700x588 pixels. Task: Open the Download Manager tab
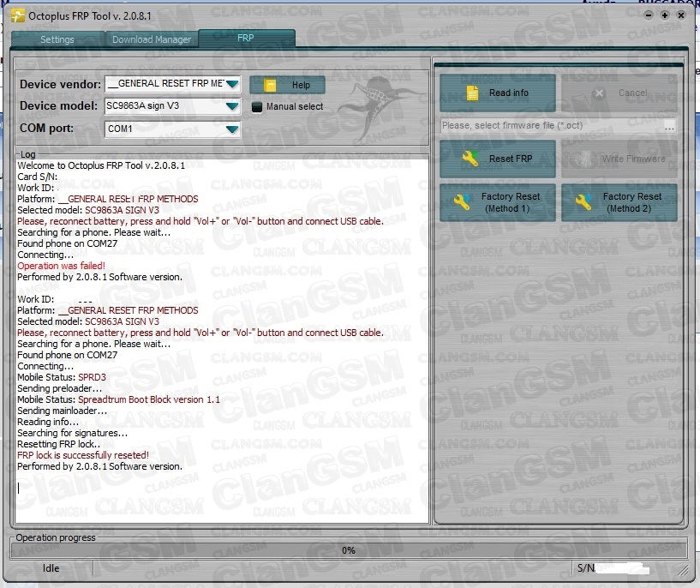tap(151, 39)
